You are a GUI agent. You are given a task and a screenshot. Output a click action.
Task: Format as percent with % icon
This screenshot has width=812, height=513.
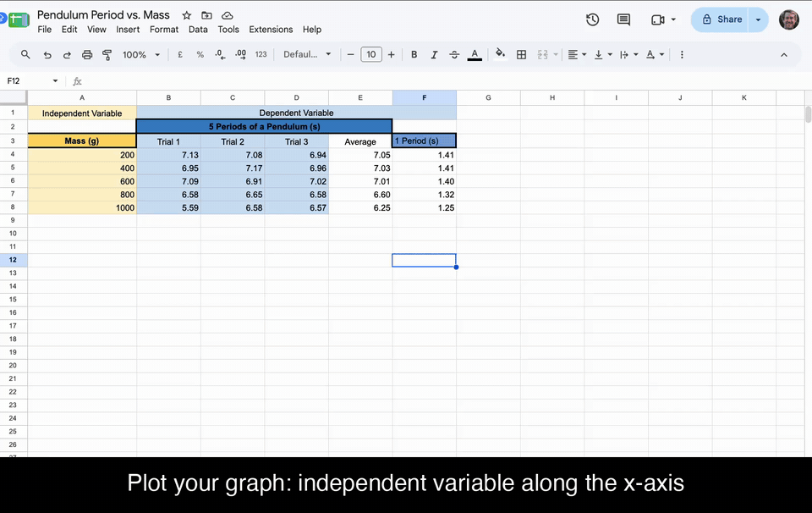pos(200,54)
